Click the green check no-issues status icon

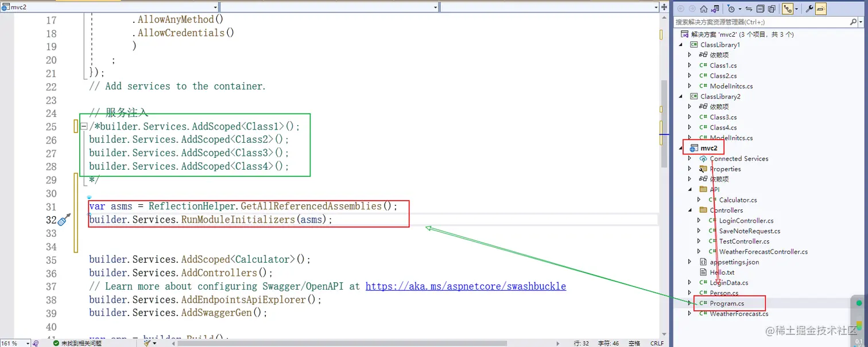[56, 343]
